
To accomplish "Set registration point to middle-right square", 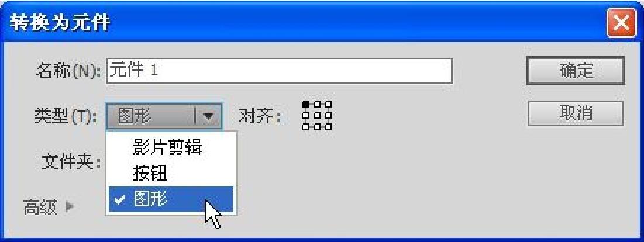I will (328, 116).
